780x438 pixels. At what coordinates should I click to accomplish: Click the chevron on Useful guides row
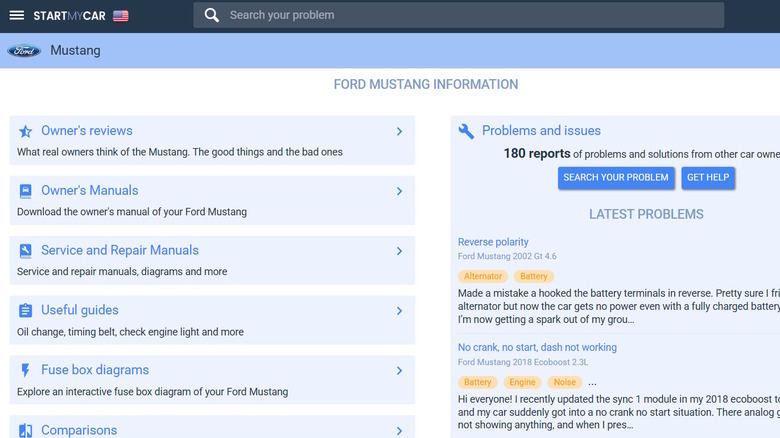pos(399,311)
